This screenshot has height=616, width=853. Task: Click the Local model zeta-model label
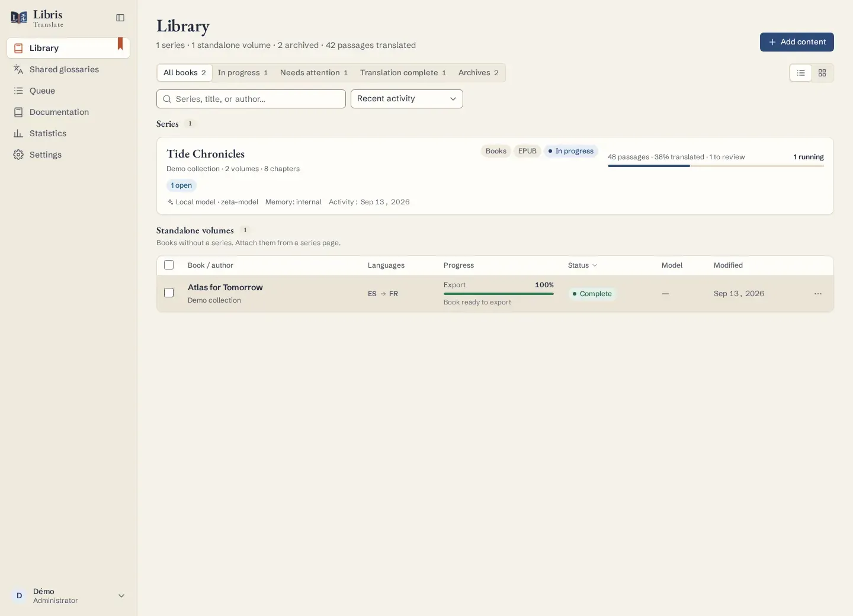213,202
